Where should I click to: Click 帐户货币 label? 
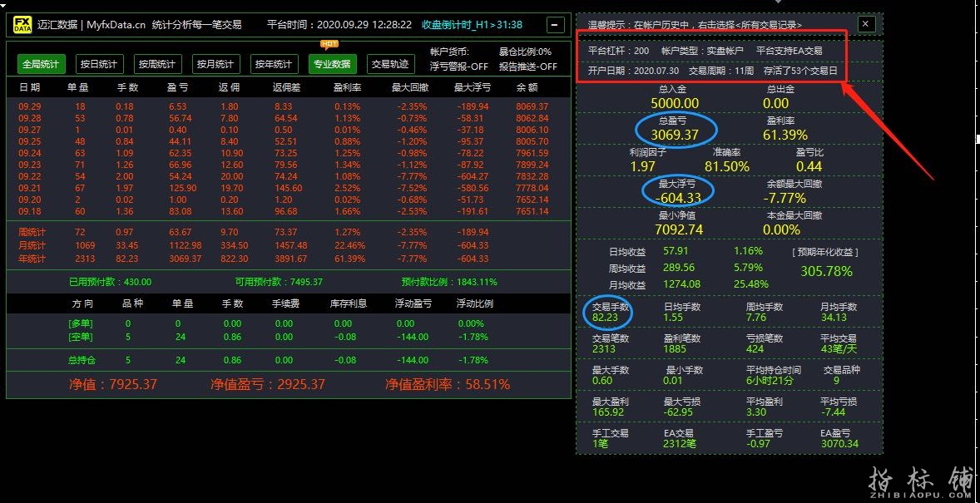click(449, 52)
